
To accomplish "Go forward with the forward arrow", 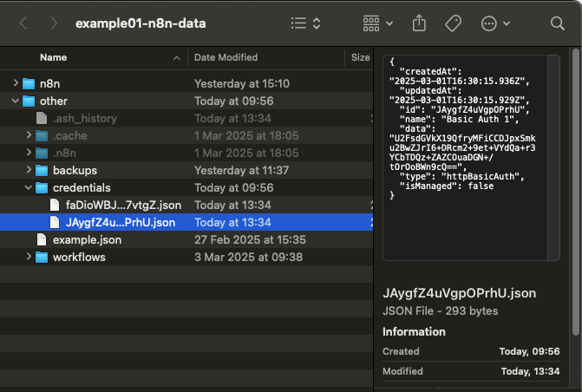I will pyautogui.click(x=54, y=23).
